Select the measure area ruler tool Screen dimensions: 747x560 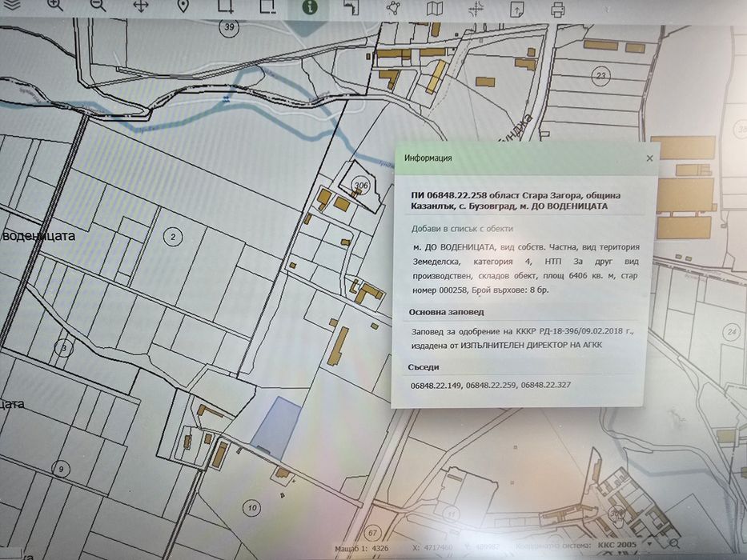(x=351, y=8)
